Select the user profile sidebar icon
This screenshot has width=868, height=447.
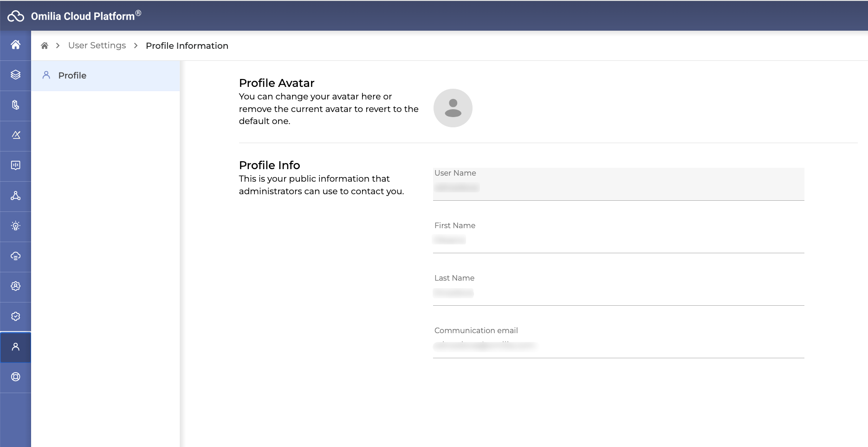[x=16, y=347]
